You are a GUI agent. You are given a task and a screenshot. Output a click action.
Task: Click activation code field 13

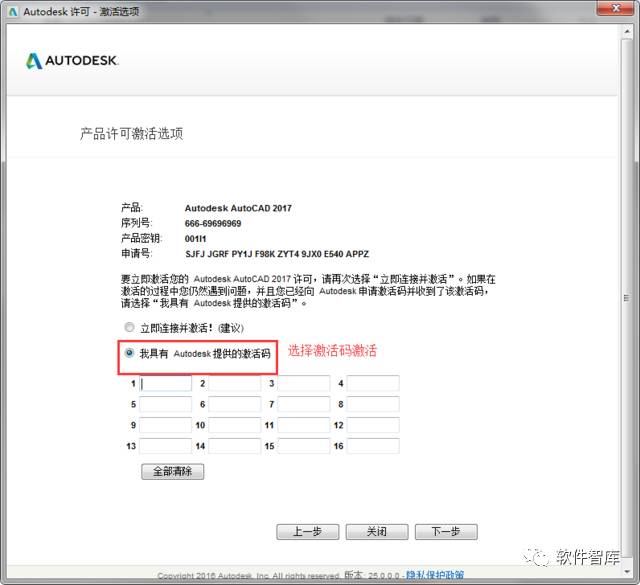tap(165, 446)
